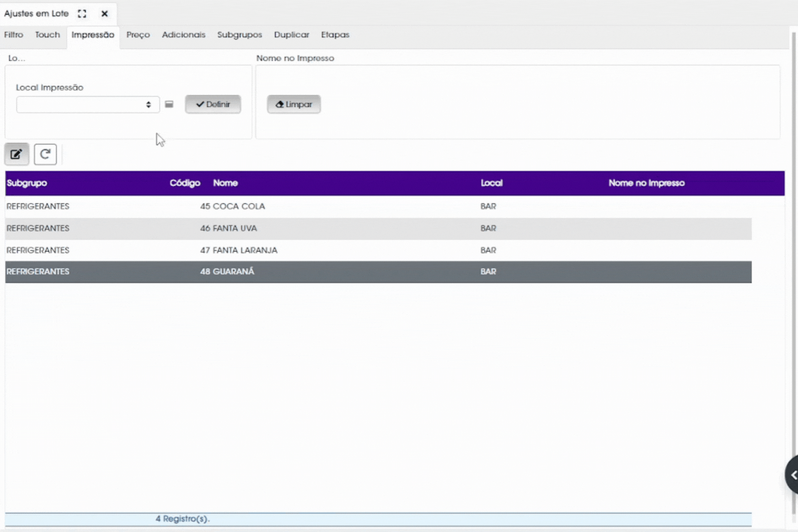
Task: Click the Limpar button
Action: [294, 104]
